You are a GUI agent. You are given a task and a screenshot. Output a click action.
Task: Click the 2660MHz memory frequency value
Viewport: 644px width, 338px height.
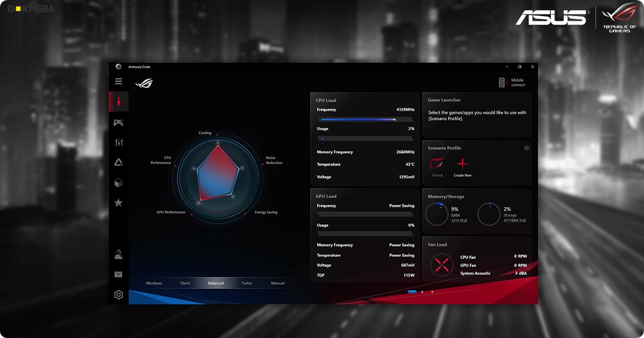click(x=405, y=152)
